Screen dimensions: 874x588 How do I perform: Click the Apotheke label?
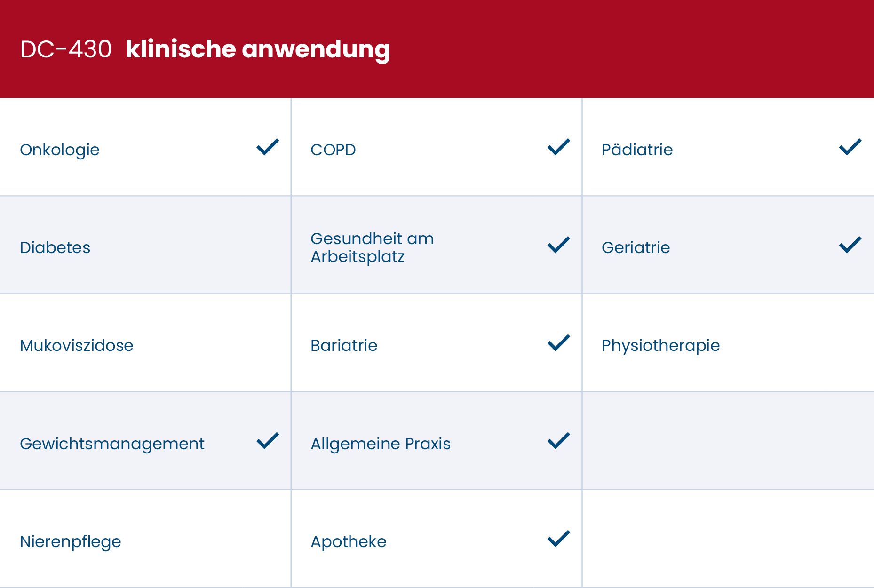(349, 542)
